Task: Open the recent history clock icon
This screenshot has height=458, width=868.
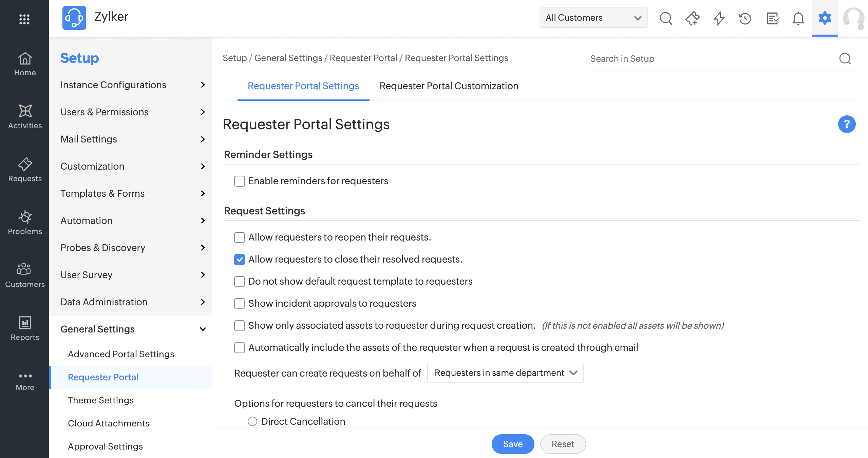Action: point(745,18)
